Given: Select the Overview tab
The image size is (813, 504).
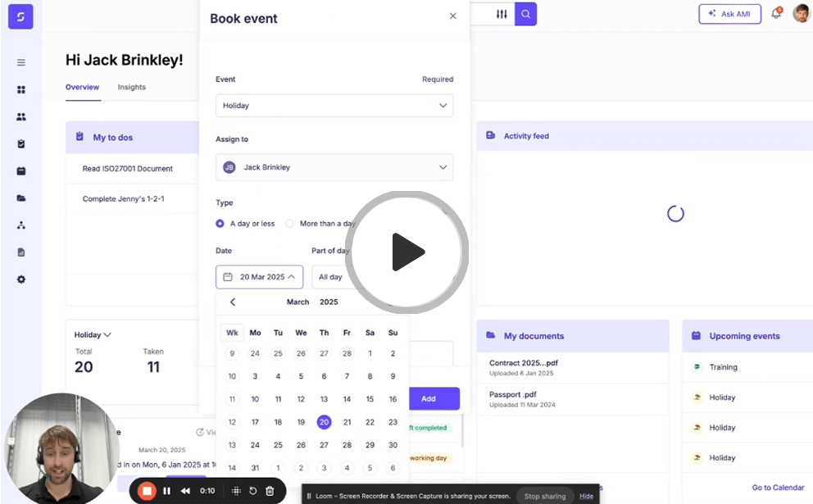Looking at the screenshot, I should 82,87.
